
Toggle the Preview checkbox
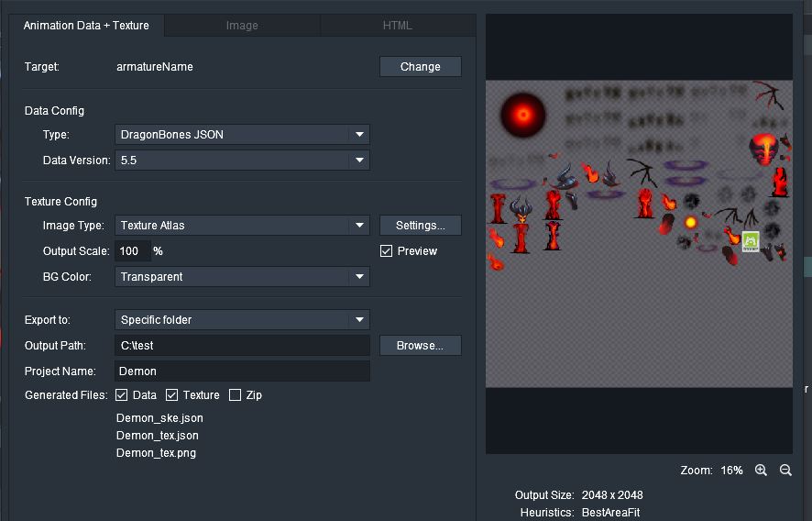(386, 251)
